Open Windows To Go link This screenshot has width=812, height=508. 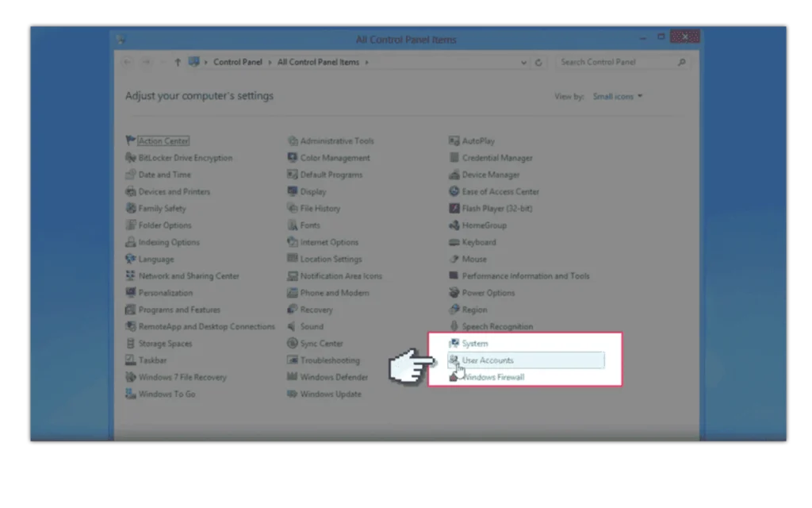[x=167, y=394]
